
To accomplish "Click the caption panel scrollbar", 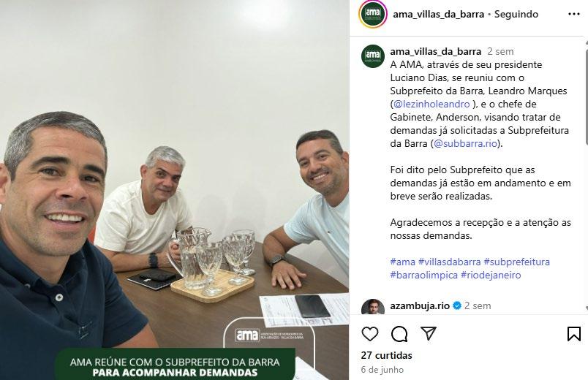I will pos(586,94).
